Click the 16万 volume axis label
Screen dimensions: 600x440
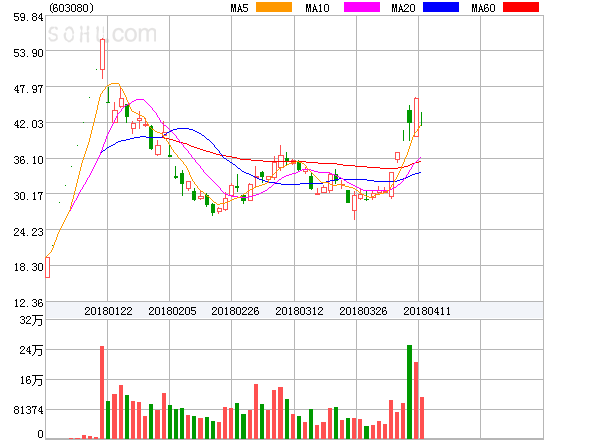coord(31,380)
